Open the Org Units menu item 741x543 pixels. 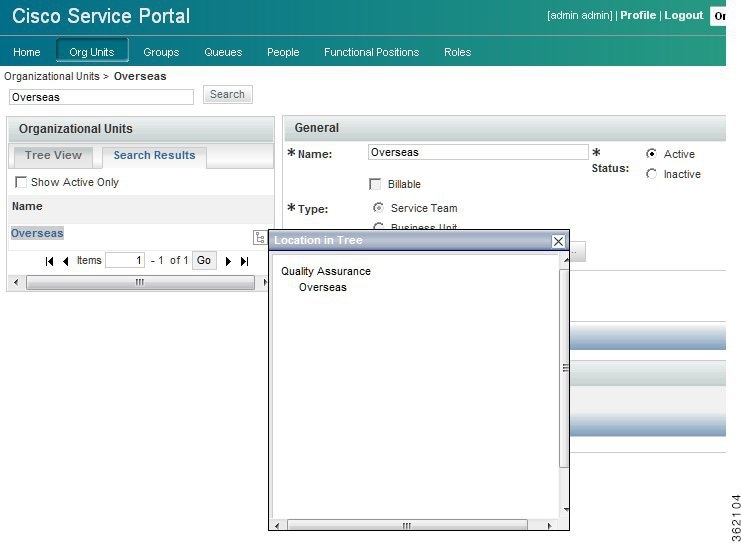(92, 51)
